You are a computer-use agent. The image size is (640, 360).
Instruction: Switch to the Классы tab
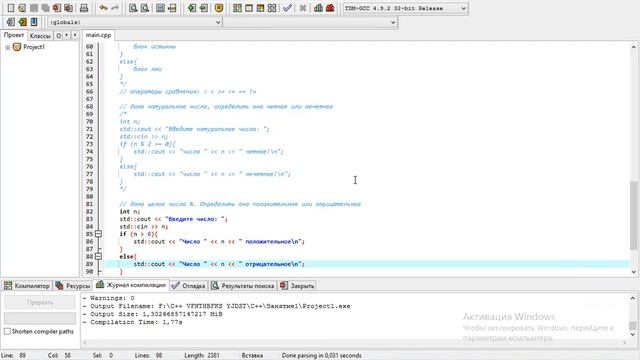coord(40,36)
